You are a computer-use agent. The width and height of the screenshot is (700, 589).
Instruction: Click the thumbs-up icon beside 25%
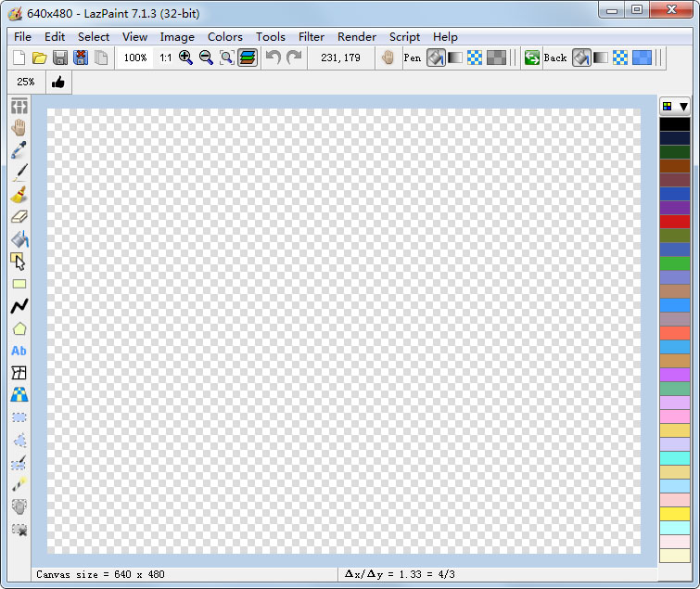[58, 83]
